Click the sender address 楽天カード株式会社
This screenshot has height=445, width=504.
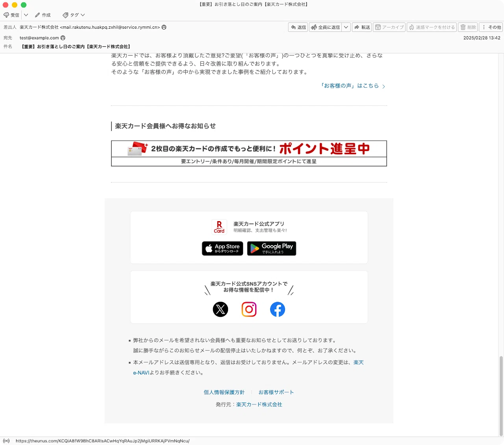pos(90,27)
